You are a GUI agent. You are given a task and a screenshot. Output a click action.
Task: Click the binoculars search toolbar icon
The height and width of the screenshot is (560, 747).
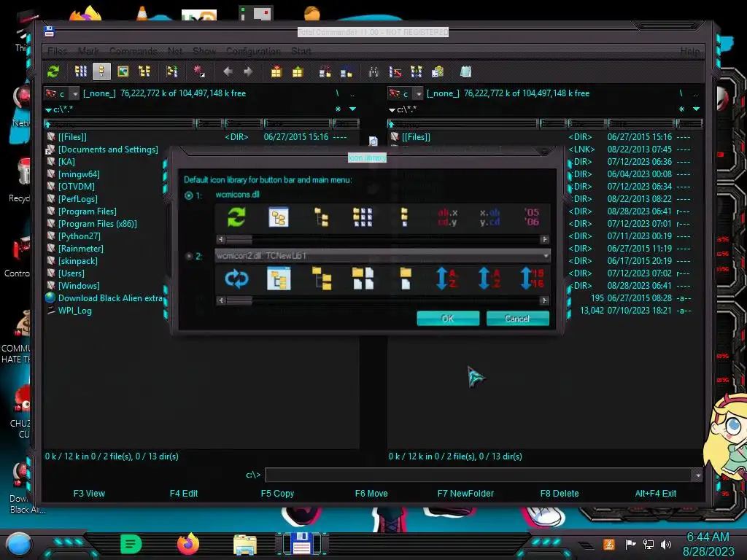click(x=373, y=72)
